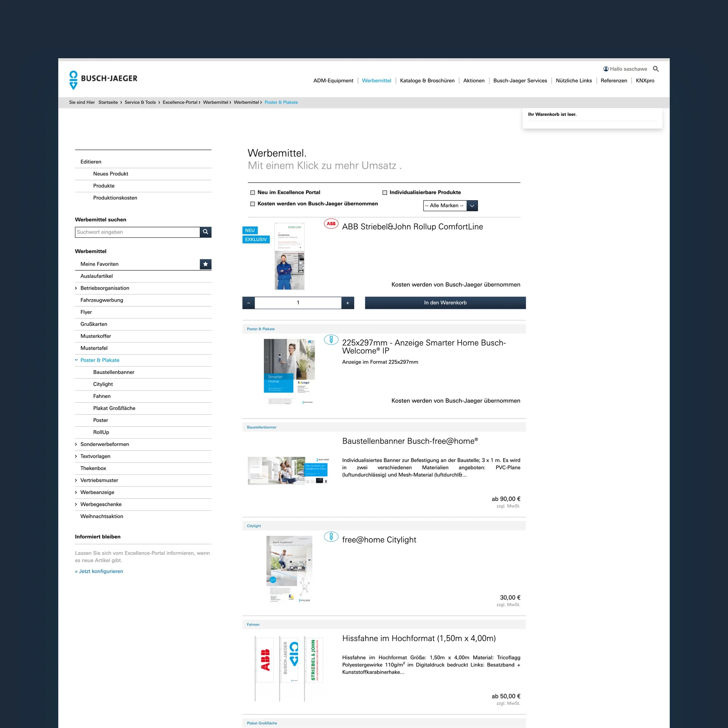
Task: Click Busch-Jaeger brand icon beside free@home Citylight
Action: coord(331,537)
